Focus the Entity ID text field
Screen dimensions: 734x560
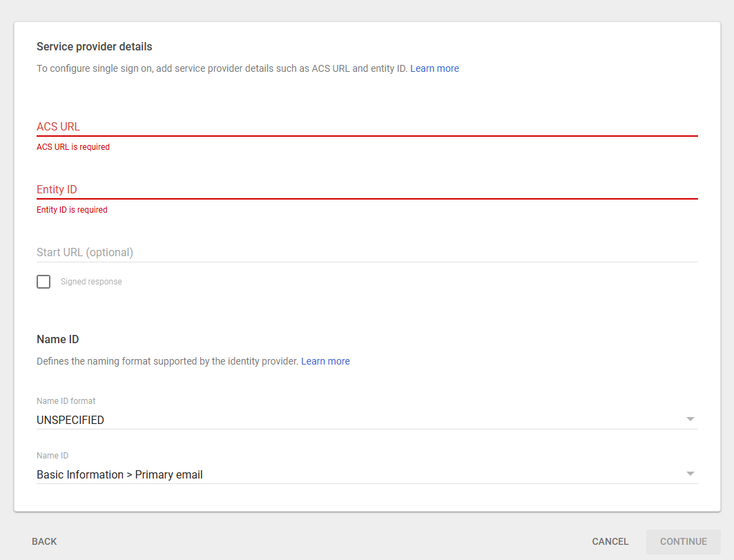tap(366, 189)
